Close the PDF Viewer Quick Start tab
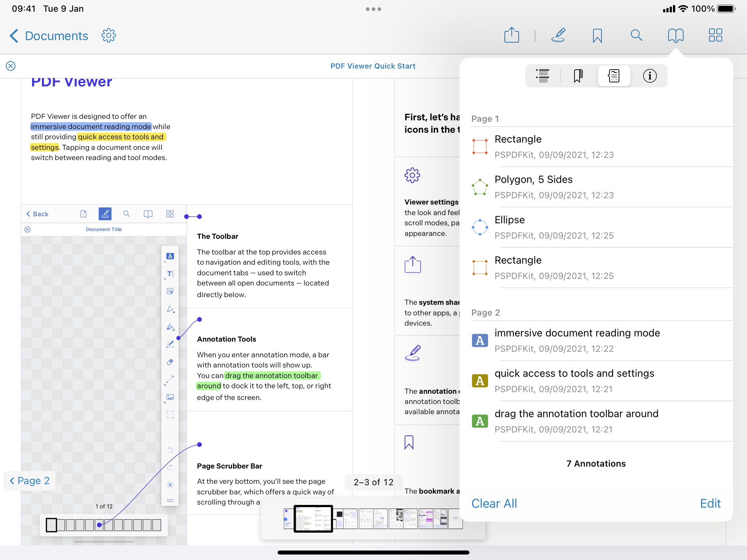Viewport: 747px width, 560px height. (11, 66)
